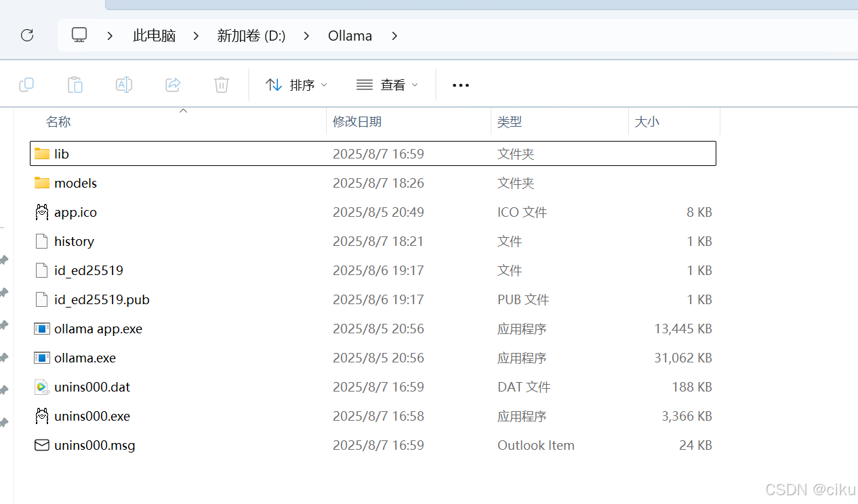Click the rename icon in the toolbar

[x=124, y=85]
